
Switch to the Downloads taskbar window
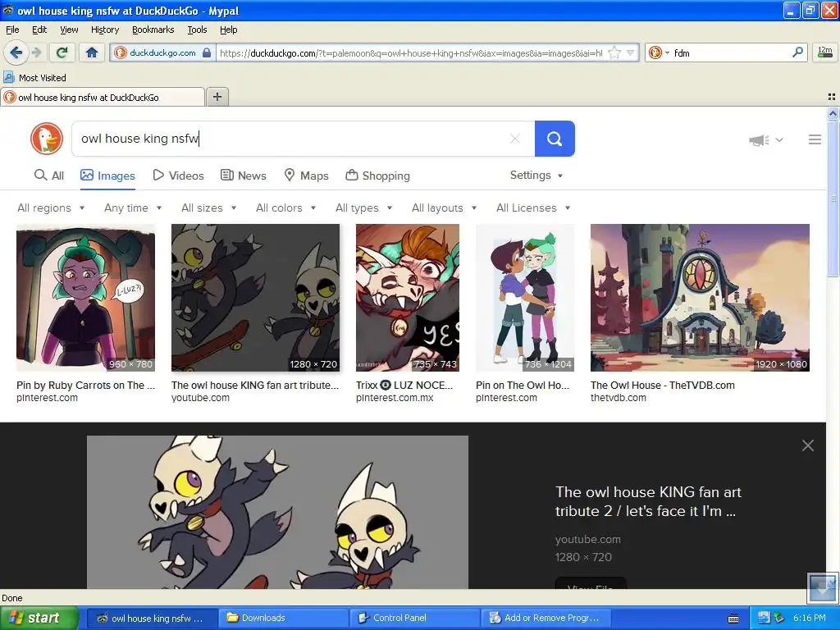point(283,618)
